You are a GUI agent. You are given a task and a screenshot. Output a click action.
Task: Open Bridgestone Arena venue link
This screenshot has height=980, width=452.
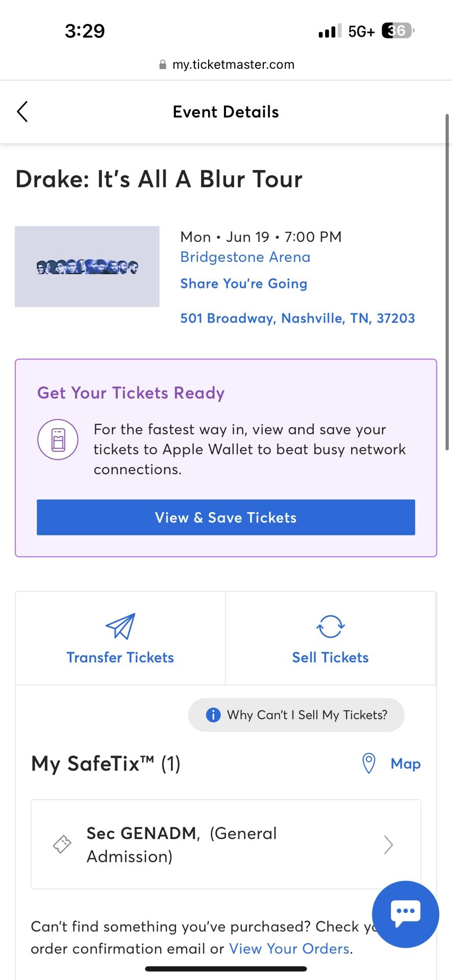[x=245, y=257]
